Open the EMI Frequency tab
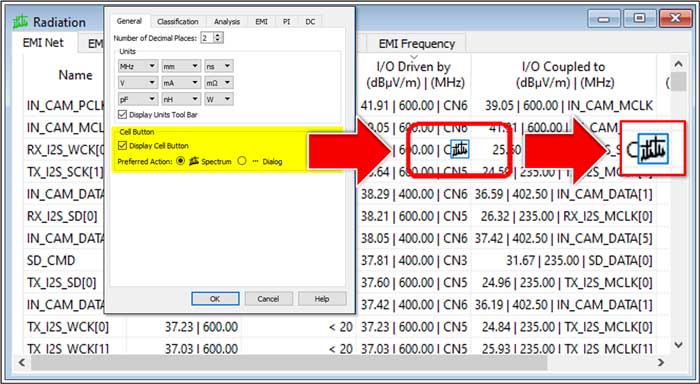 pyautogui.click(x=417, y=44)
